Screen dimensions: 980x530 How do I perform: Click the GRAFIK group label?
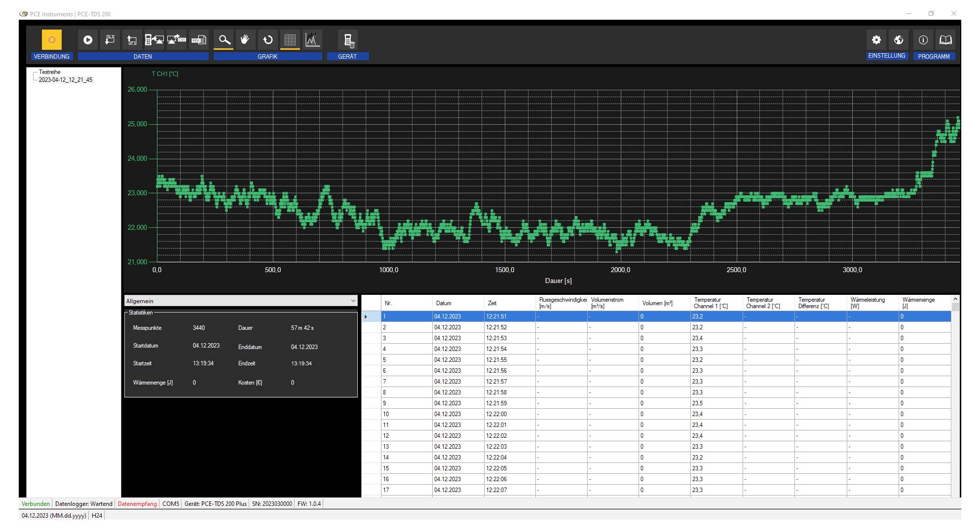click(267, 56)
